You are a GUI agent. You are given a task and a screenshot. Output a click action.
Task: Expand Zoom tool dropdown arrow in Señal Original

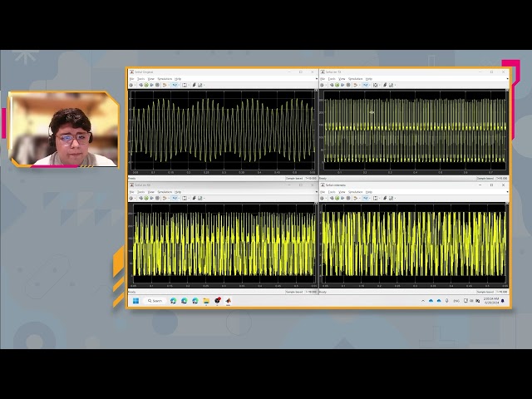(x=179, y=85)
